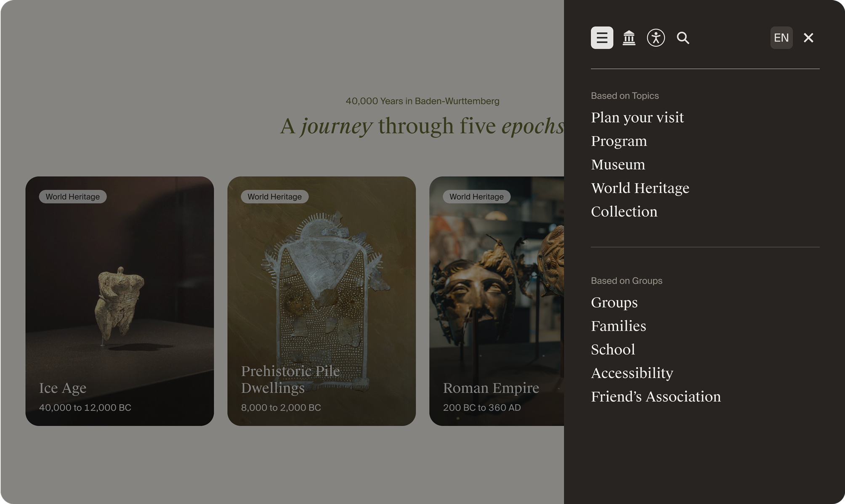Open the museum building icon

629,38
